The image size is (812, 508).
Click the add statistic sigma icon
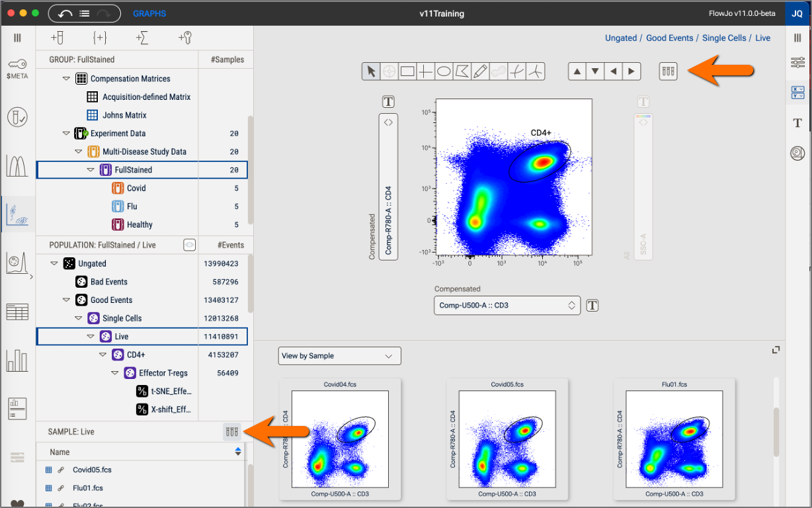(142, 38)
